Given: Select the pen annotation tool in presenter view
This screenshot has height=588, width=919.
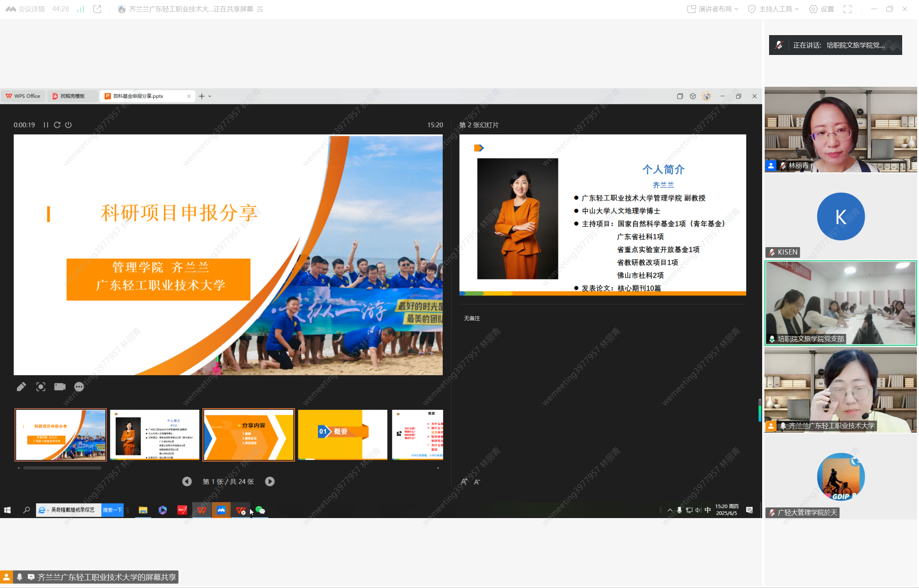Looking at the screenshot, I should pyautogui.click(x=21, y=387).
